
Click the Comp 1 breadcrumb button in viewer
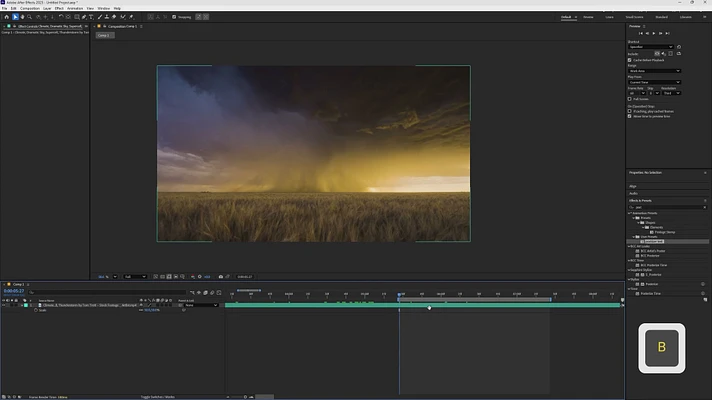tap(105, 35)
